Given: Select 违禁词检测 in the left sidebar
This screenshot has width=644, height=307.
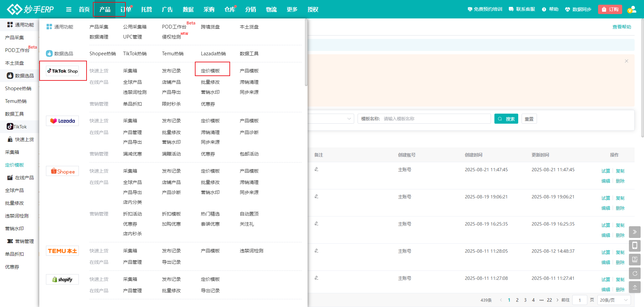Looking at the screenshot, I should [17, 216].
